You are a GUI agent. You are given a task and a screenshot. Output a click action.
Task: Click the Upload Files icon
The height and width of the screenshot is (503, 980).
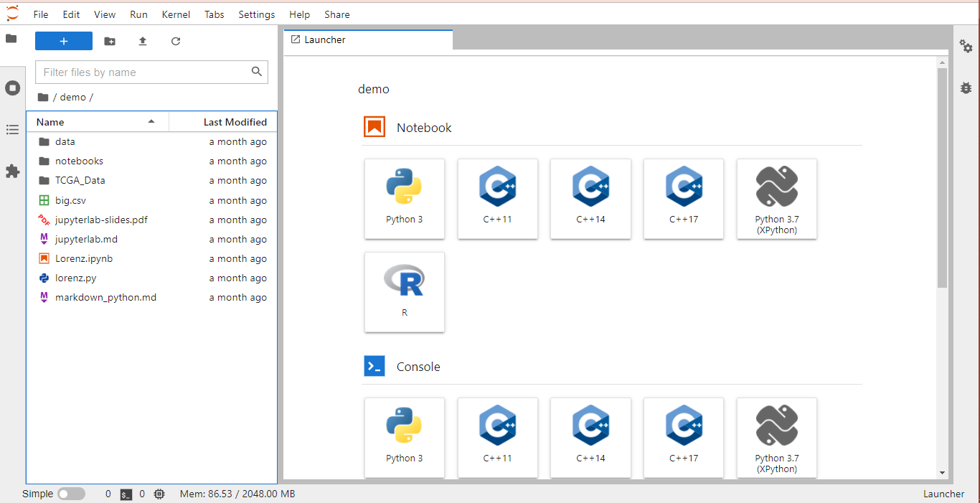(143, 42)
